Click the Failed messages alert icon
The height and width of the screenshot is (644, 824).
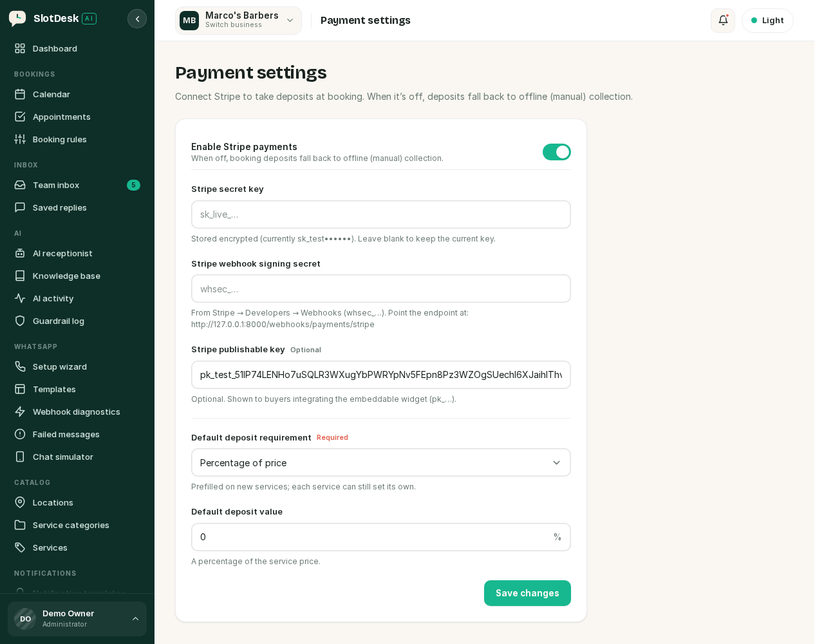tap(20, 434)
